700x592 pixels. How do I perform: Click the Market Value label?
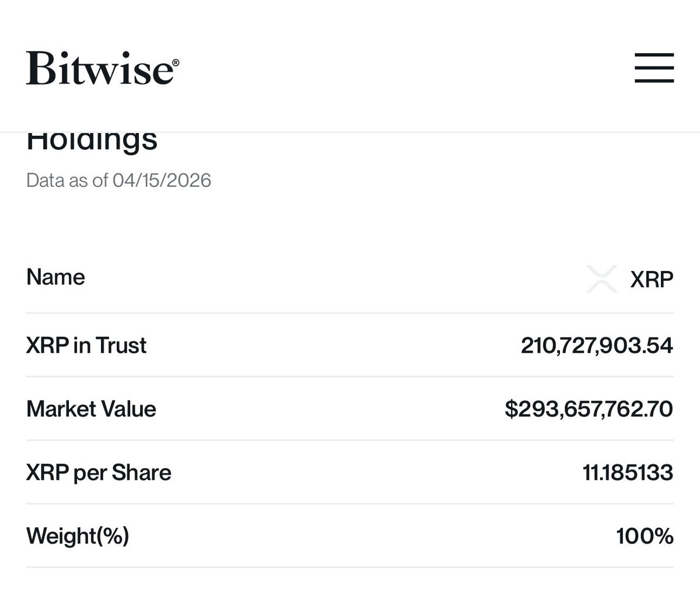(x=91, y=409)
